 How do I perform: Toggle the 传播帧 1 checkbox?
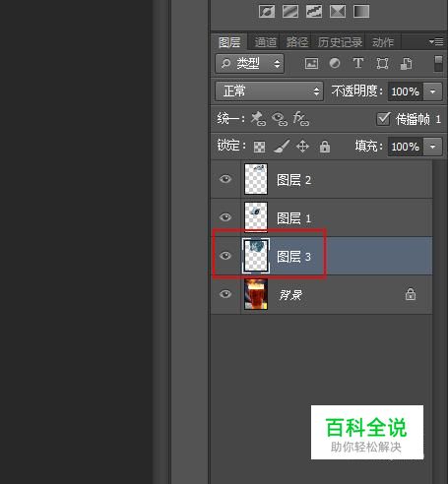pyautogui.click(x=383, y=119)
